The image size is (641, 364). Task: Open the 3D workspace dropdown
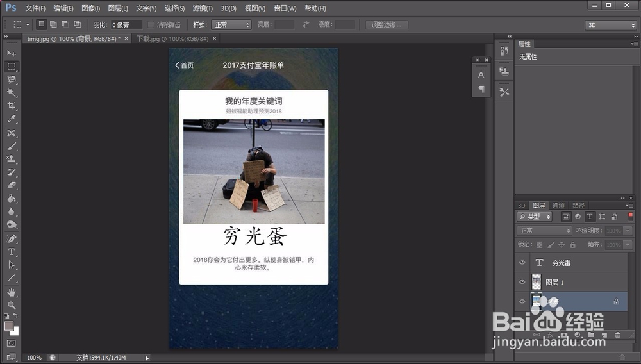coord(611,25)
